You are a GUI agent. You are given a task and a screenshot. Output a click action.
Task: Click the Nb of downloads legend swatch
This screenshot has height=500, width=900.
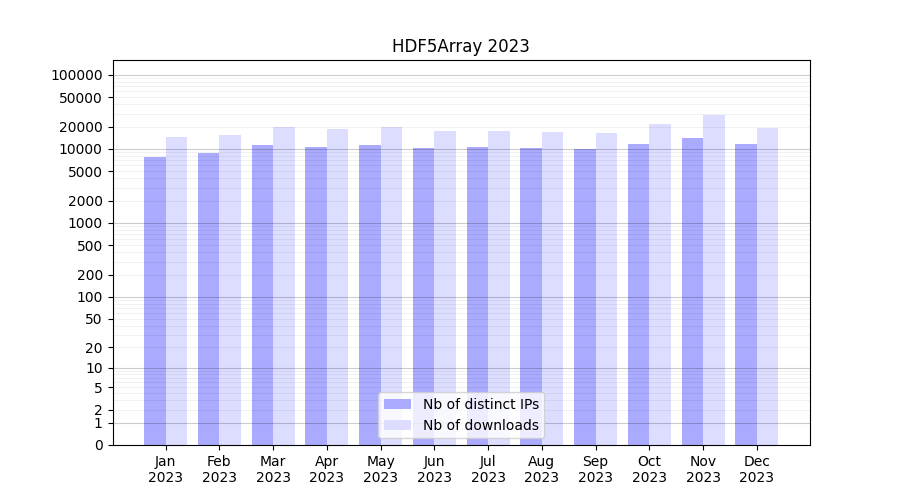coord(397,425)
